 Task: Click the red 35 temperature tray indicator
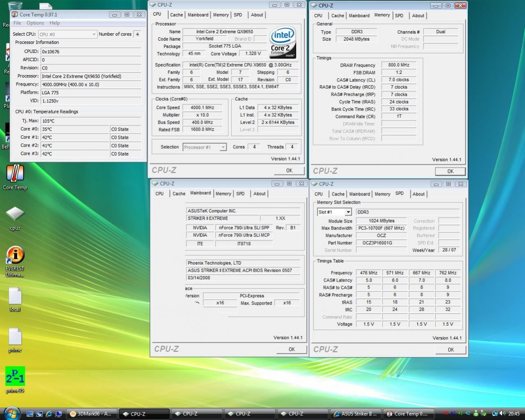pos(446,413)
